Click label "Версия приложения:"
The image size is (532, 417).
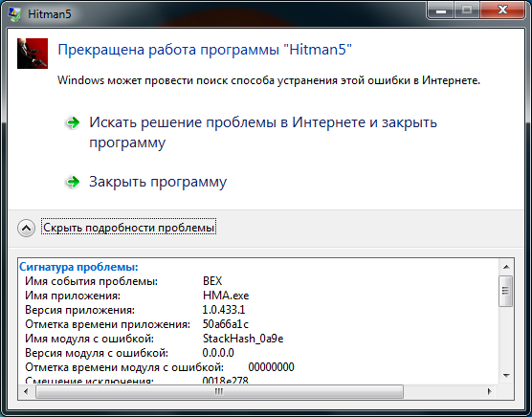(79, 310)
